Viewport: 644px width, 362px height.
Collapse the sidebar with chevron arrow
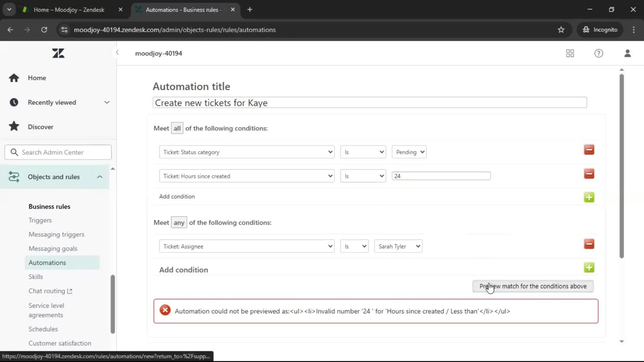(117, 53)
